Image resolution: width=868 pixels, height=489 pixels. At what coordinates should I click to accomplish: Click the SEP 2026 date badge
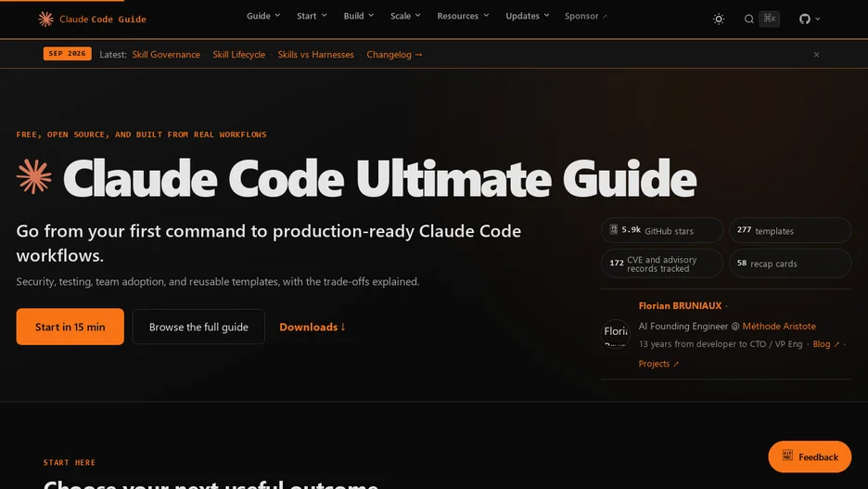[x=67, y=54]
